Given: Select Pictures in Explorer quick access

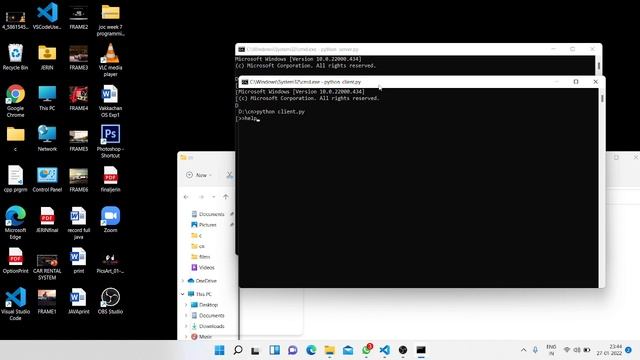Looking at the screenshot, I should click(x=208, y=224).
